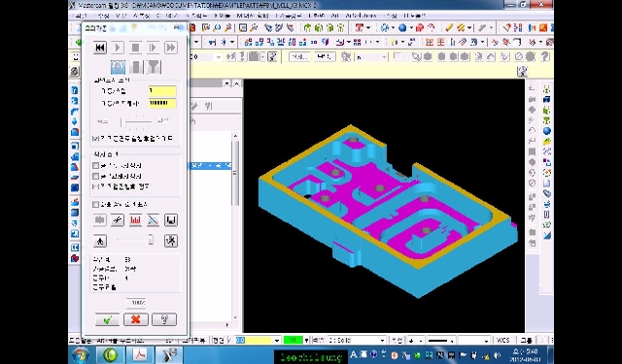Open the Art menu in menu bar
The width and height of the screenshot is (622, 364).
coord(334,16)
